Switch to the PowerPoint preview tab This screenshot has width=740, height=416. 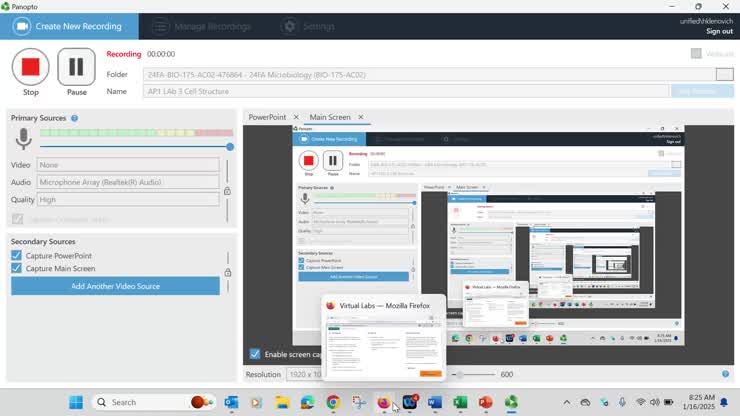pos(267,117)
